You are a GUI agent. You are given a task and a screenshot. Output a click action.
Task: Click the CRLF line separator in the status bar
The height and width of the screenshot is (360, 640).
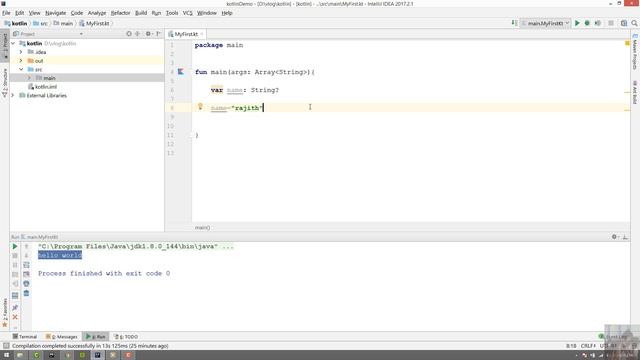[588, 346]
